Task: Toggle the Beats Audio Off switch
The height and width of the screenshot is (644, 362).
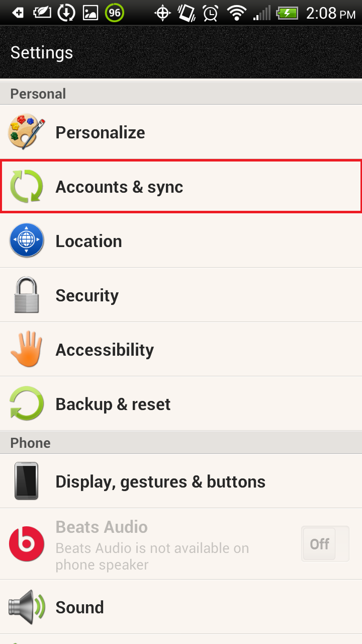Action: pos(325,544)
